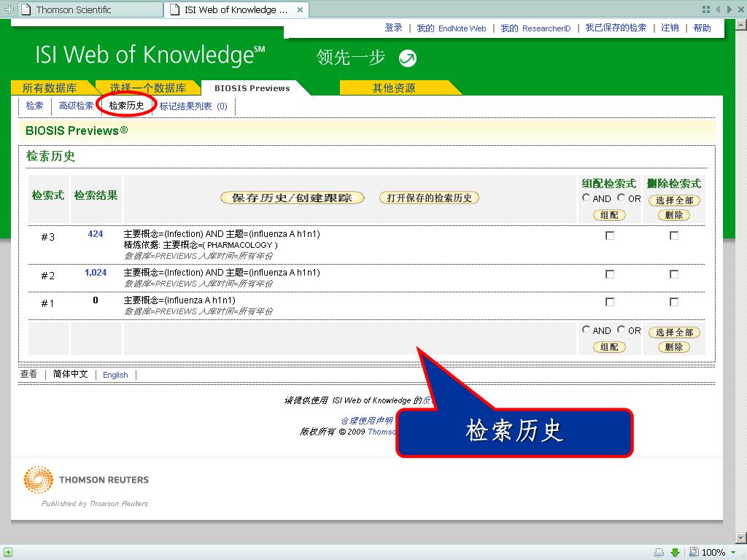Open the 登录 login link

pos(393,28)
